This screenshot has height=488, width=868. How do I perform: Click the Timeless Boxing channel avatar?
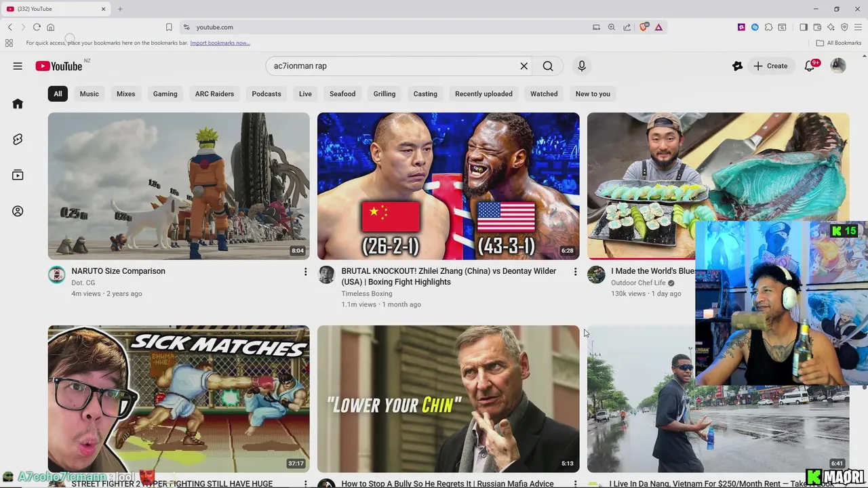click(326, 274)
